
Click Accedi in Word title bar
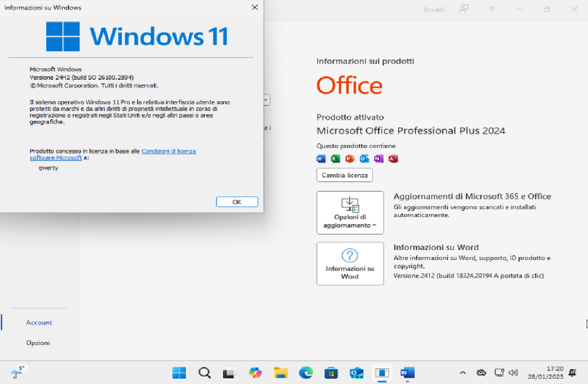434,10
